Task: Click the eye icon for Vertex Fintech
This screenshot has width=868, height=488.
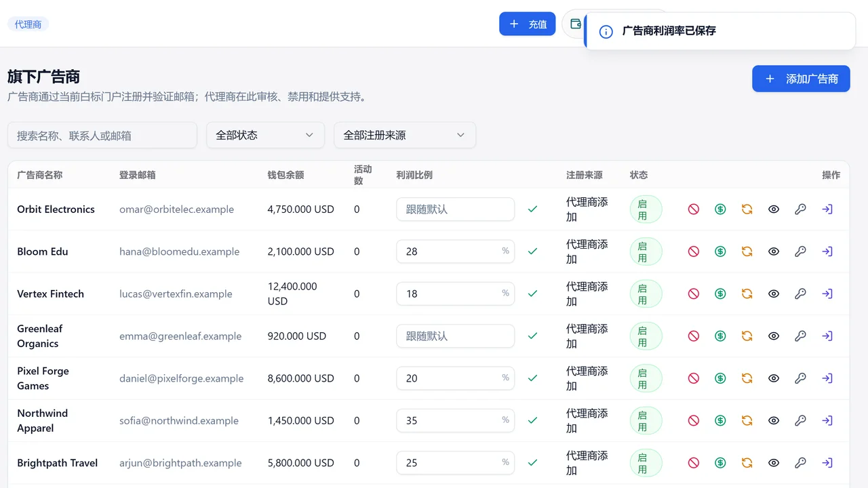Action: pos(774,293)
